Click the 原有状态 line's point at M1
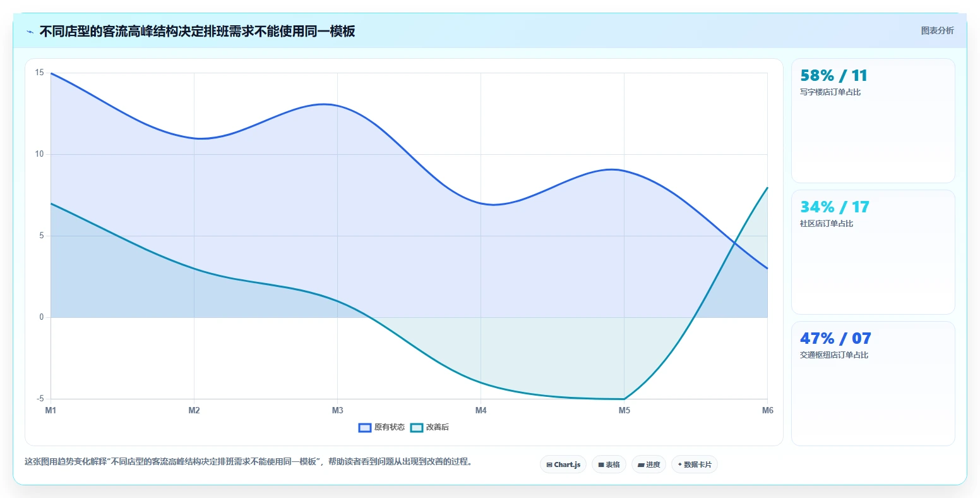 coord(51,73)
